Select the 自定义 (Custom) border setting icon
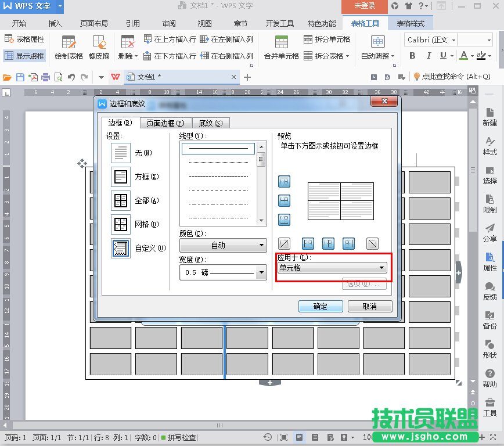The width and height of the screenshot is (504, 446). pyautogui.click(x=121, y=248)
